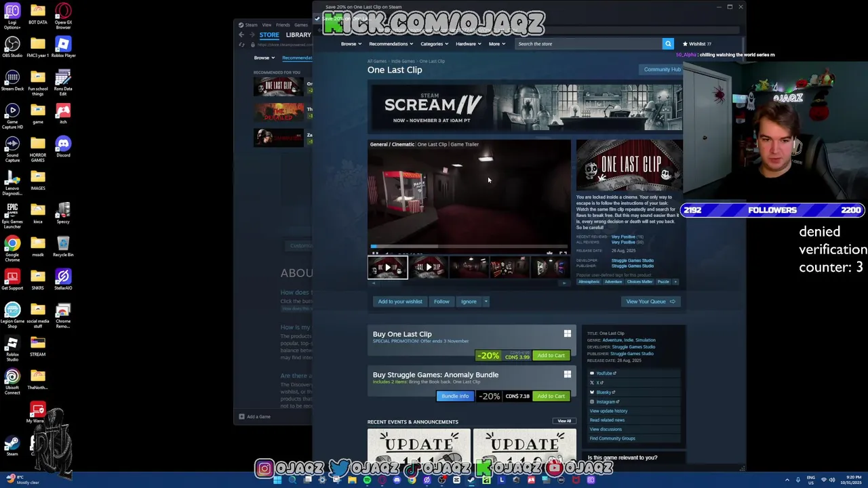The image size is (868, 488).
Task: Click the Follow button
Action: point(441,302)
